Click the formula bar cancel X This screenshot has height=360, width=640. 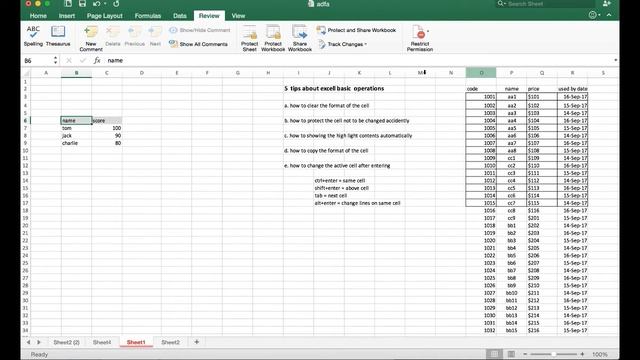69,60
